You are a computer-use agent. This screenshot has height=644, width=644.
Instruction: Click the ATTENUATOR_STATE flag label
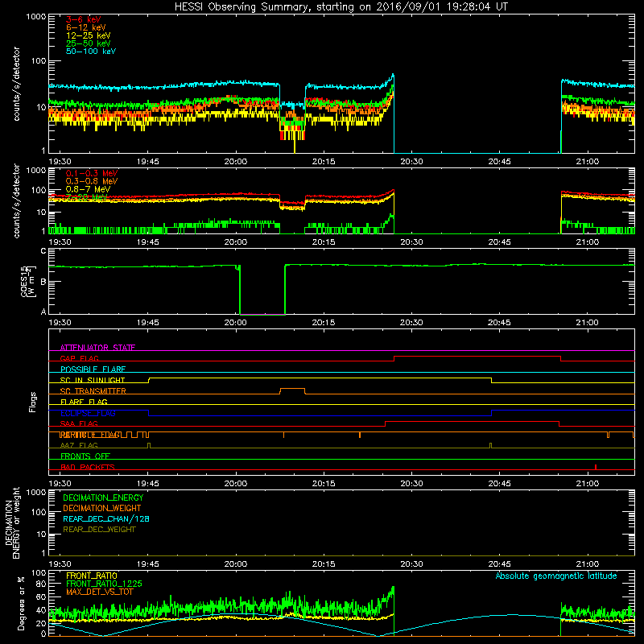[x=97, y=348]
